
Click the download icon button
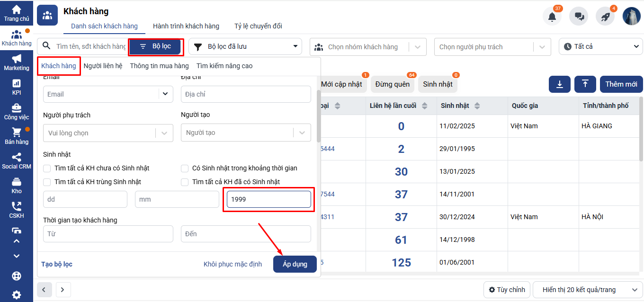point(560,84)
